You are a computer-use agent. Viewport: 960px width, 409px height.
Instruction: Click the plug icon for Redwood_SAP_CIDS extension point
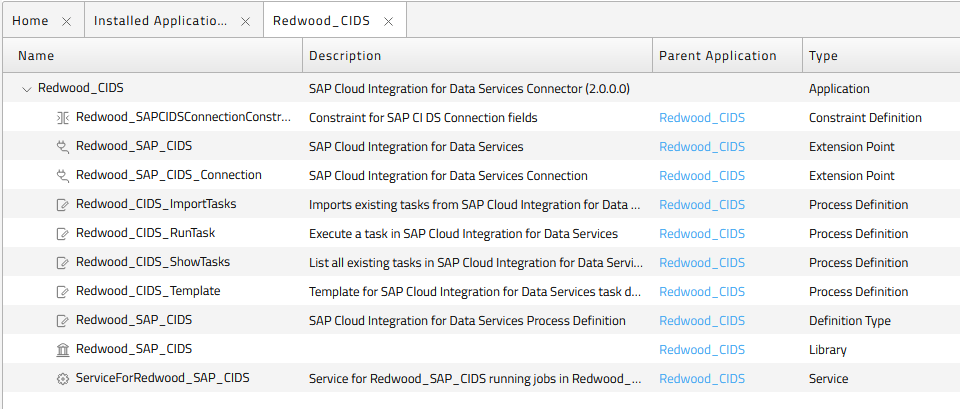pyautogui.click(x=62, y=146)
